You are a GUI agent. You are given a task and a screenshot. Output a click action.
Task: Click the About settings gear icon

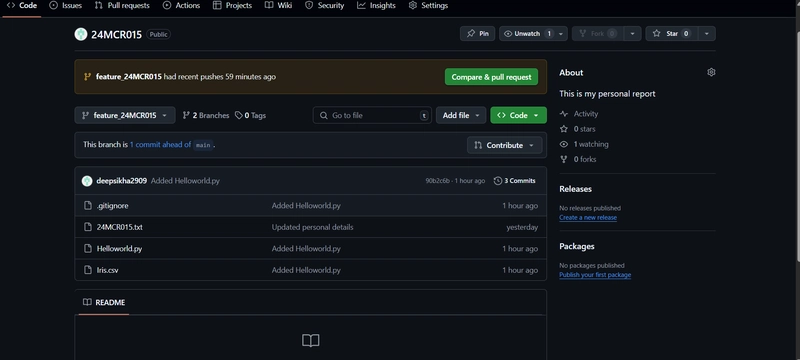click(711, 72)
